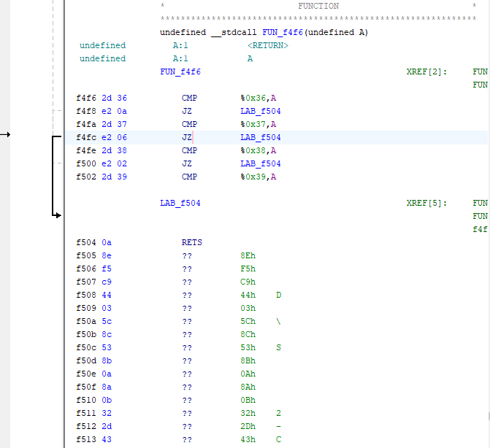Select operand %0x36,A of first CMP
The height and width of the screenshot is (448, 490).
258,98
